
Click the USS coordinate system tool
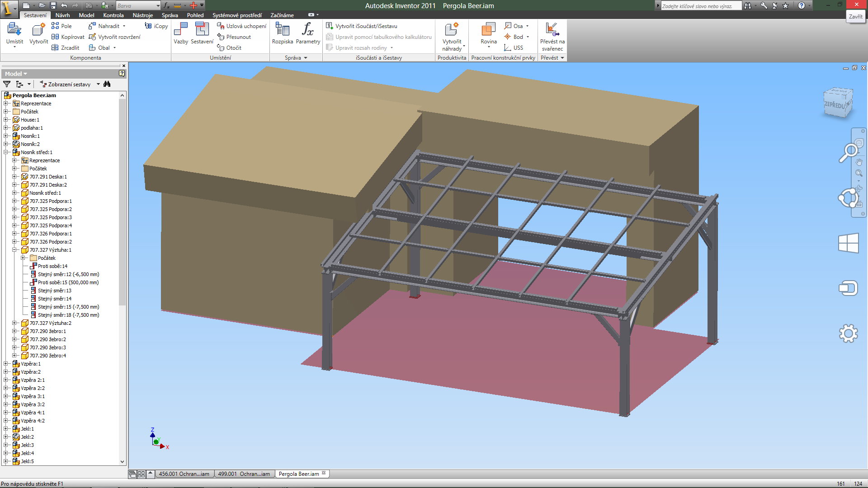tap(514, 47)
